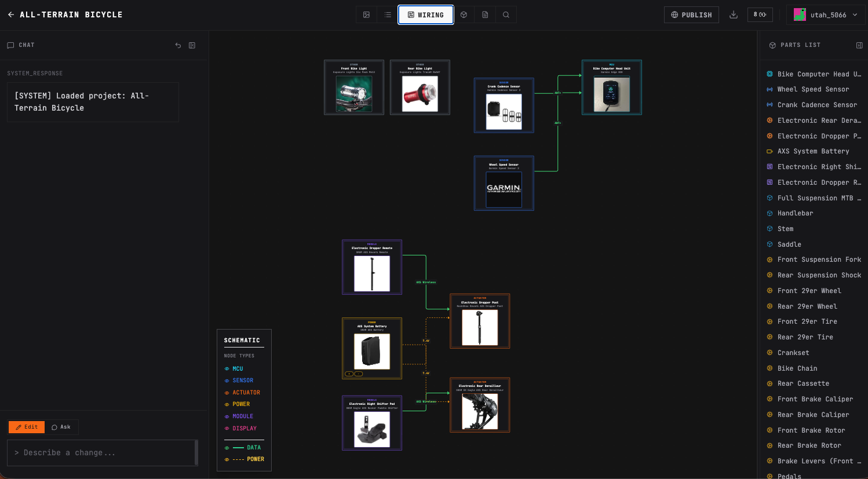
Task: Click the 'Describe a change' input field
Action: (101, 453)
